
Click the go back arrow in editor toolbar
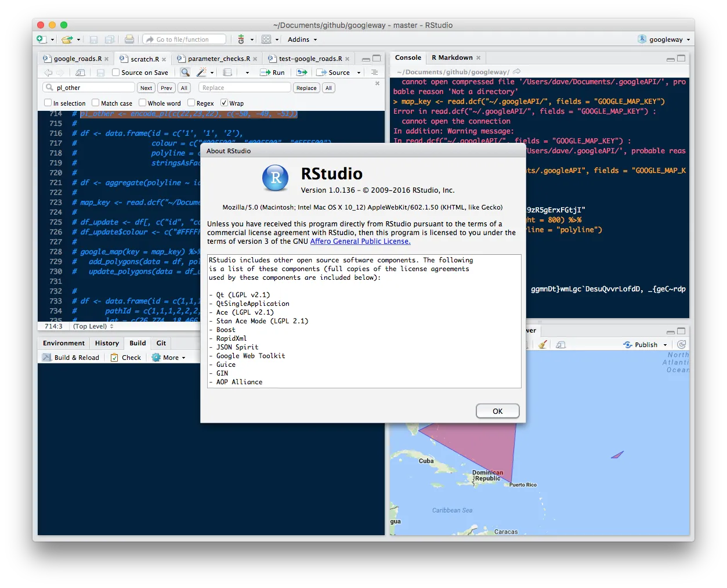click(49, 73)
